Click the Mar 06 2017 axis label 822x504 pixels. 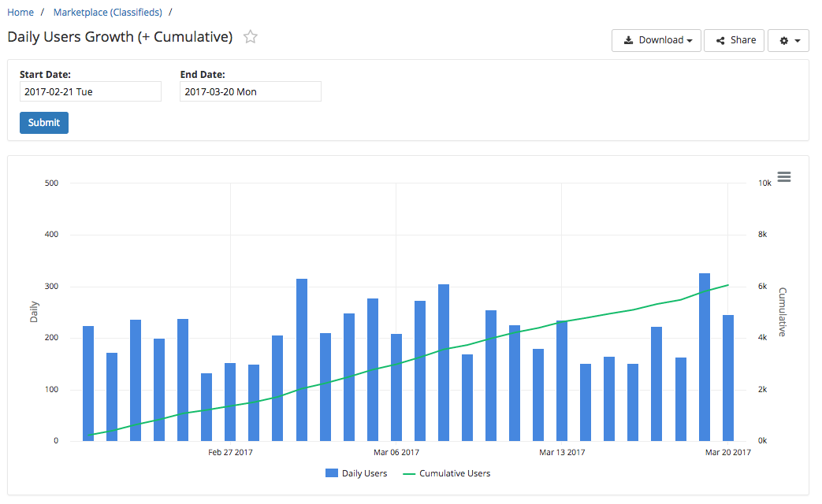396,453
